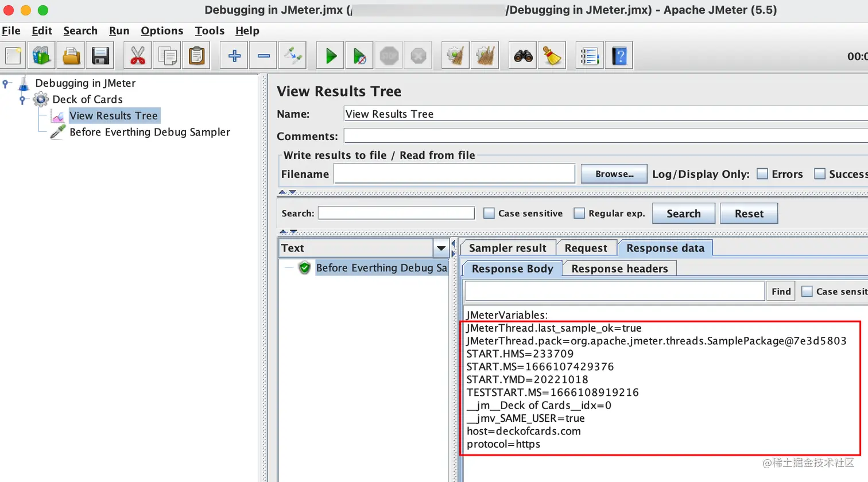868x482 pixels.
Task: Click the pipette icon of the Debug Sampler
Action: tap(57, 132)
